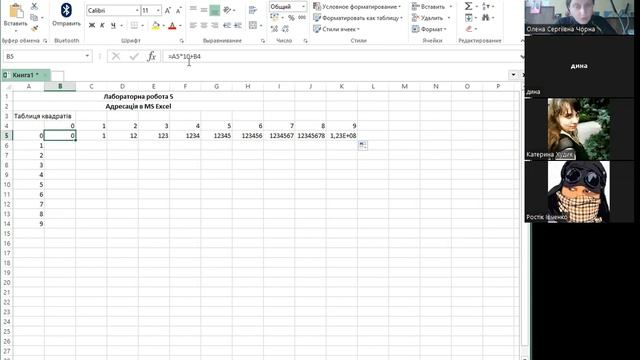The image size is (640, 360).
Task: Send the file via Bluetooth icon
Action: tap(66, 11)
